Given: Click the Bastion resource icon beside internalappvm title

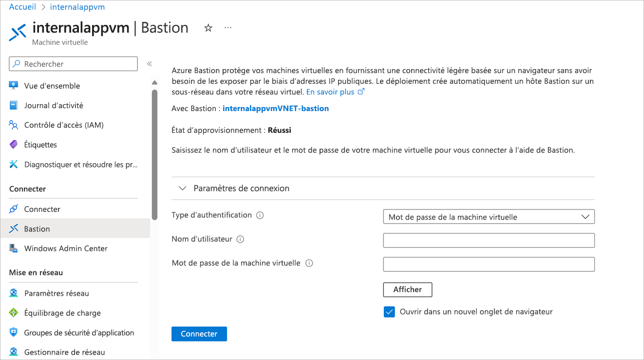Looking at the screenshot, I should point(18,33).
